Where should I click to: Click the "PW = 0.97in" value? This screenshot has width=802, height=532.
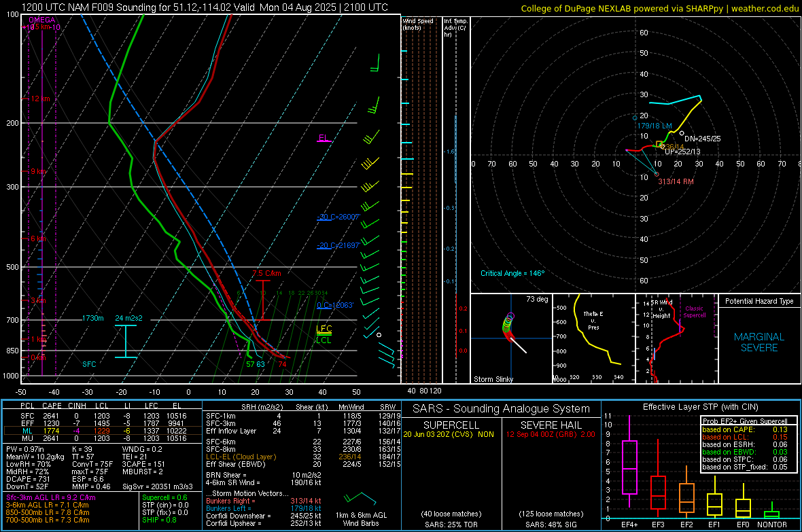click(x=25, y=449)
